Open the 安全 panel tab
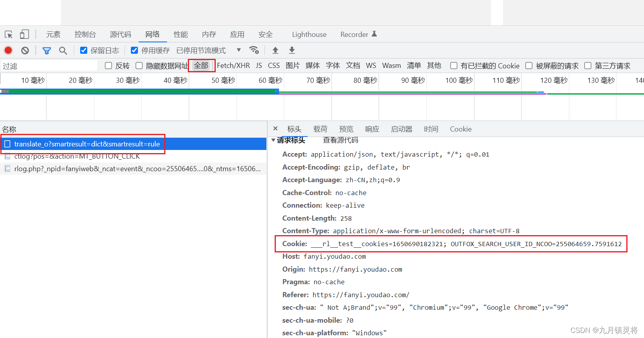The height and width of the screenshot is (338, 644). 266,35
